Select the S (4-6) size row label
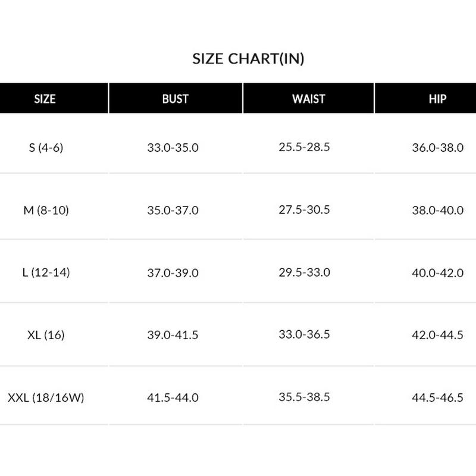 click(46, 148)
